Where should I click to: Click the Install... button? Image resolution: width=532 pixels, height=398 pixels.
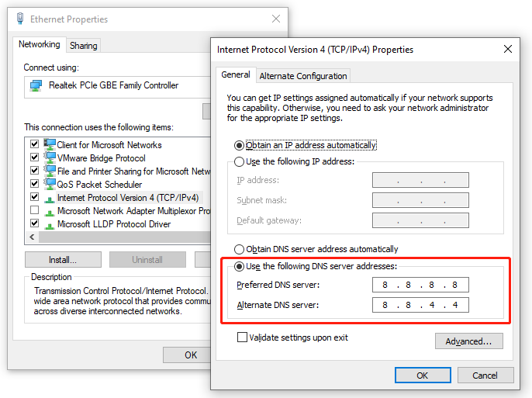pyautogui.click(x=63, y=260)
